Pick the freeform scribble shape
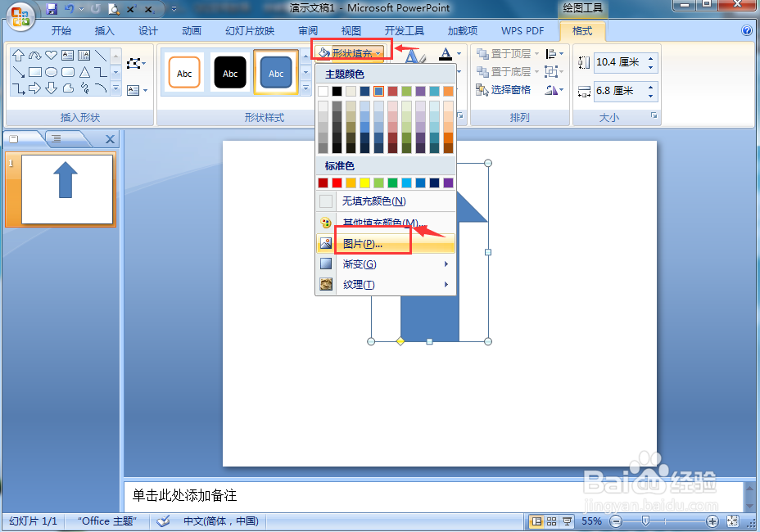Screen dimensions: 760x532 84,88
